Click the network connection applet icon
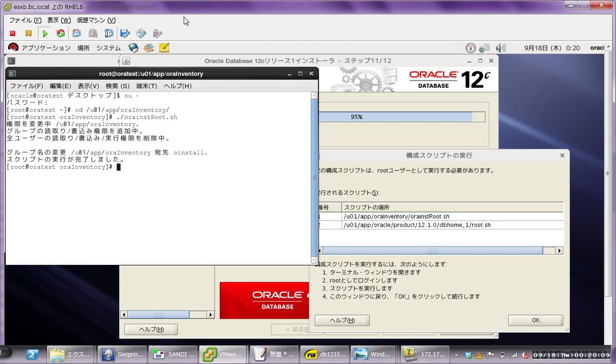The height and width of the screenshot is (364, 616). (485, 48)
